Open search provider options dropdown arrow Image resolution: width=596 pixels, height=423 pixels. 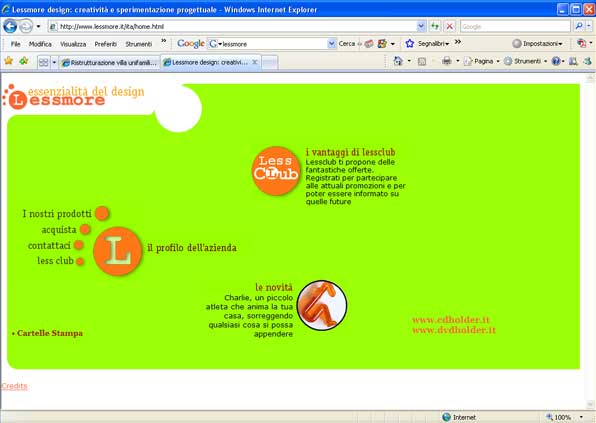coord(589,26)
